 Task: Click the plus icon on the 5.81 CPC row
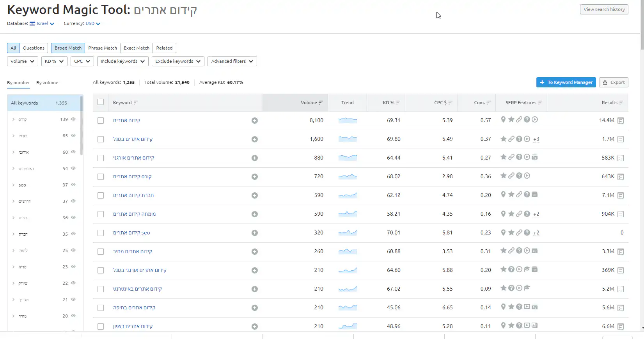(254, 233)
